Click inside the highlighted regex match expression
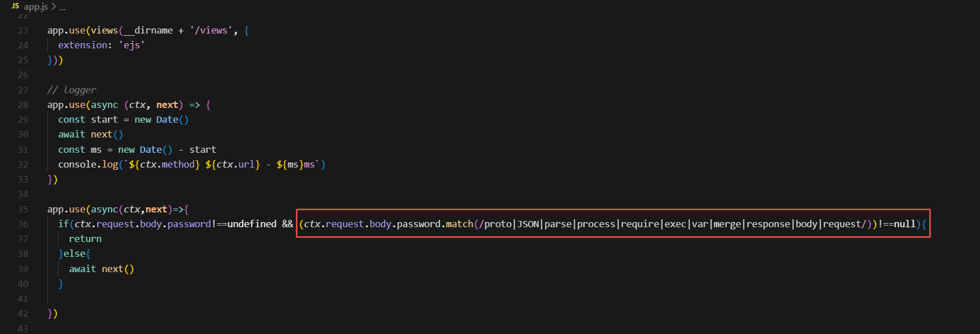This screenshot has height=334, width=980. pyautogui.click(x=613, y=224)
